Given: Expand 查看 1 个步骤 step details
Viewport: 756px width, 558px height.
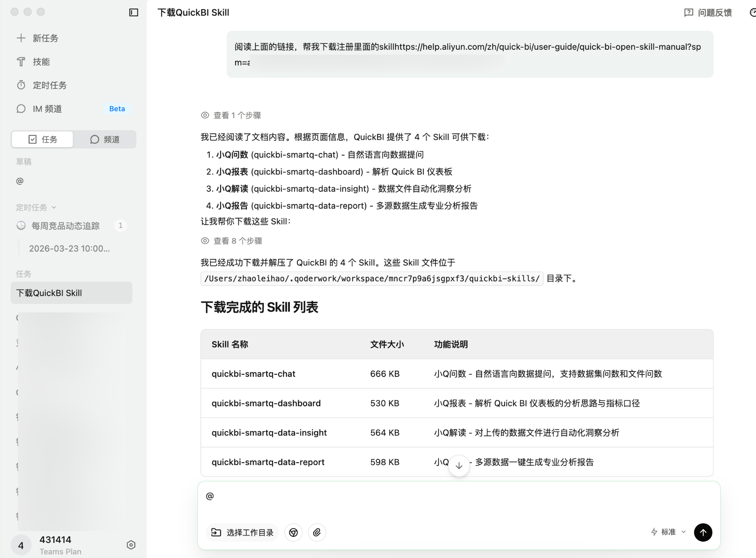Looking at the screenshot, I should tap(231, 115).
